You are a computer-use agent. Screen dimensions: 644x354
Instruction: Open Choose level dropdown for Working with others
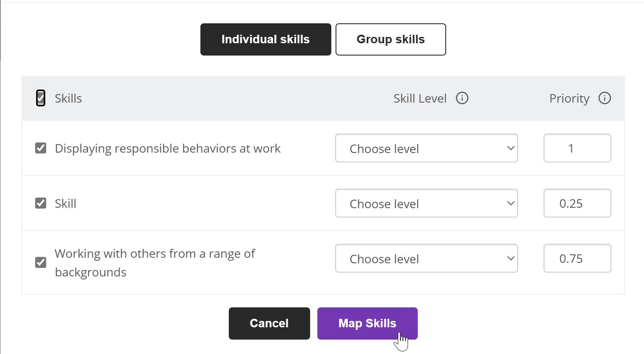[427, 258]
